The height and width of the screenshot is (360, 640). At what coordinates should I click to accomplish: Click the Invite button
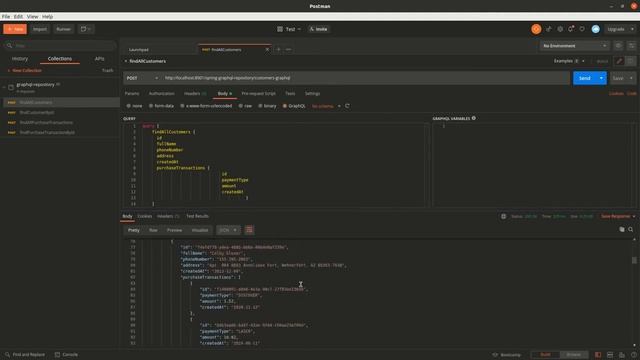coord(318,29)
